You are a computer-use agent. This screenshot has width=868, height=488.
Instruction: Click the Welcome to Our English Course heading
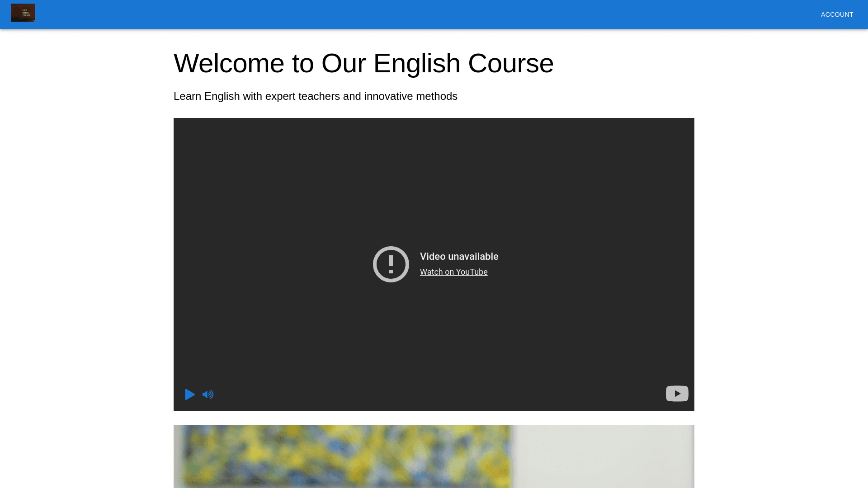click(x=363, y=63)
